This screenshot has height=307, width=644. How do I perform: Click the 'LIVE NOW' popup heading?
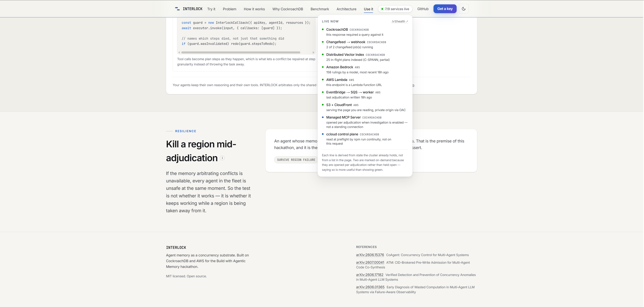coord(330,21)
